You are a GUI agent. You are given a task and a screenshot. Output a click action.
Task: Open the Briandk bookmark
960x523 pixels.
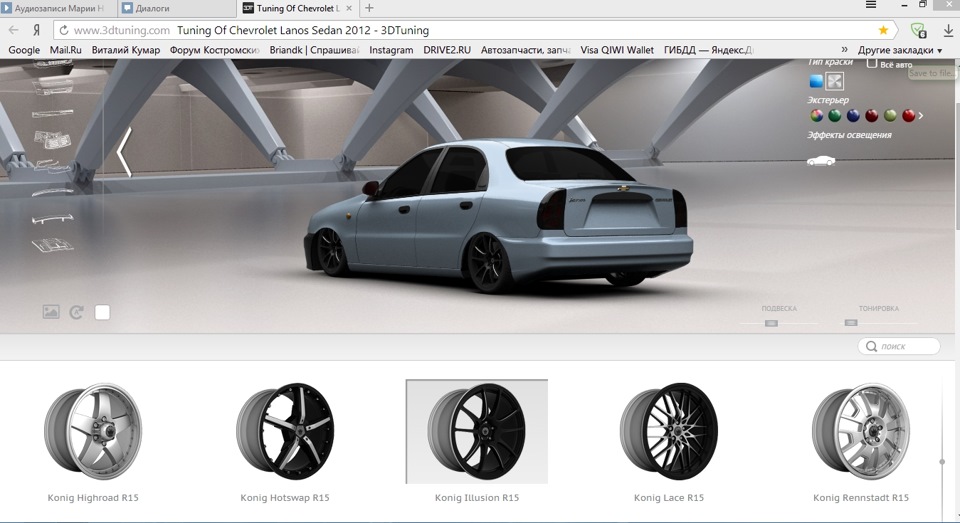(x=314, y=50)
